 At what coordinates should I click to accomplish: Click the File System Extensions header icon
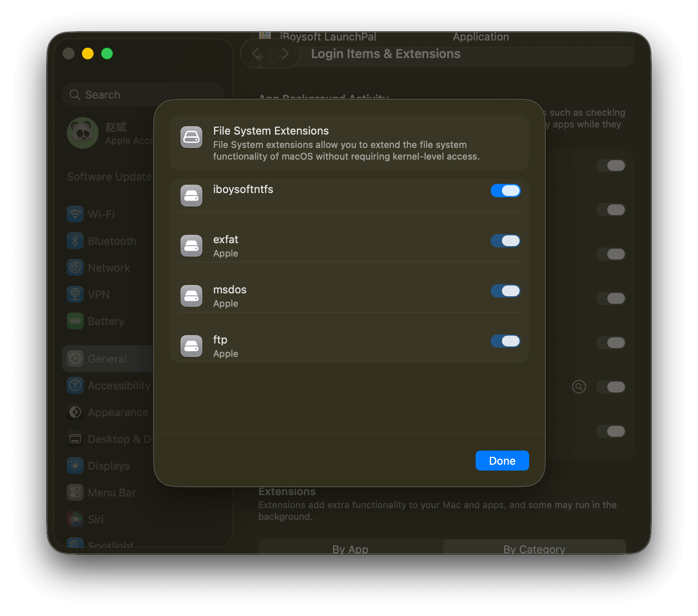click(191, 137)
